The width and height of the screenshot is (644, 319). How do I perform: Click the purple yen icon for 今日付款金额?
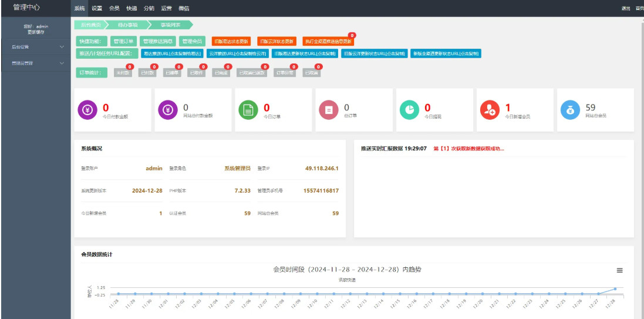87,110
